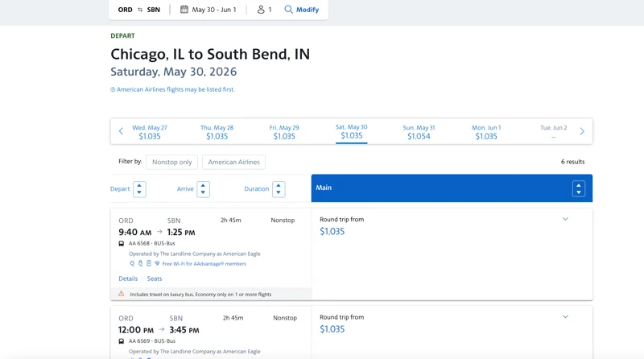Open Seats link for the 9:40 AM flight

(x=155, y=279)
